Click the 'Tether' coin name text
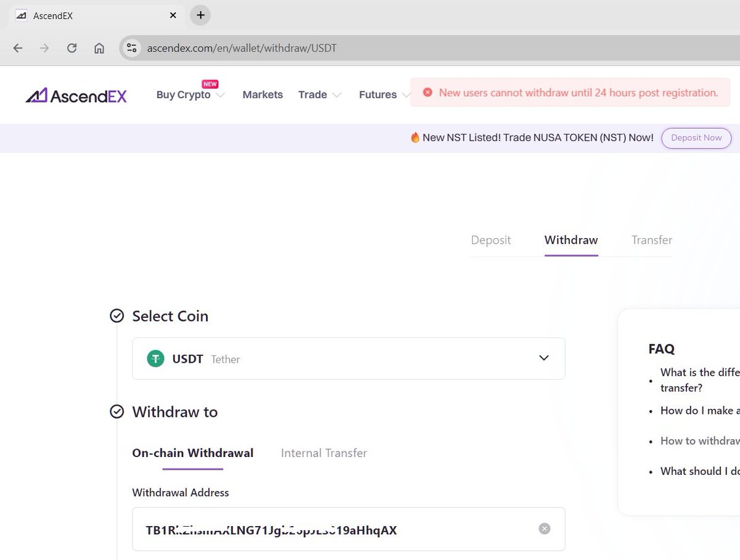740x560 pixels. coord(225,359)
